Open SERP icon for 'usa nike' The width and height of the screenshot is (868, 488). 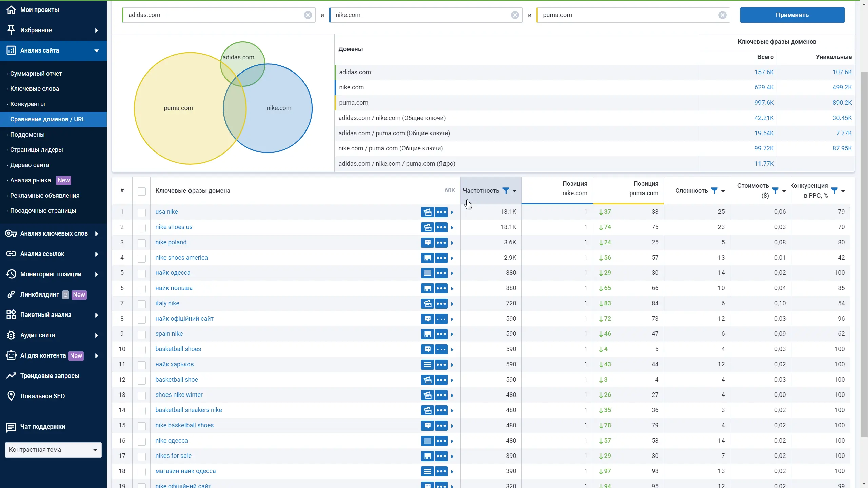click(427, 212)
